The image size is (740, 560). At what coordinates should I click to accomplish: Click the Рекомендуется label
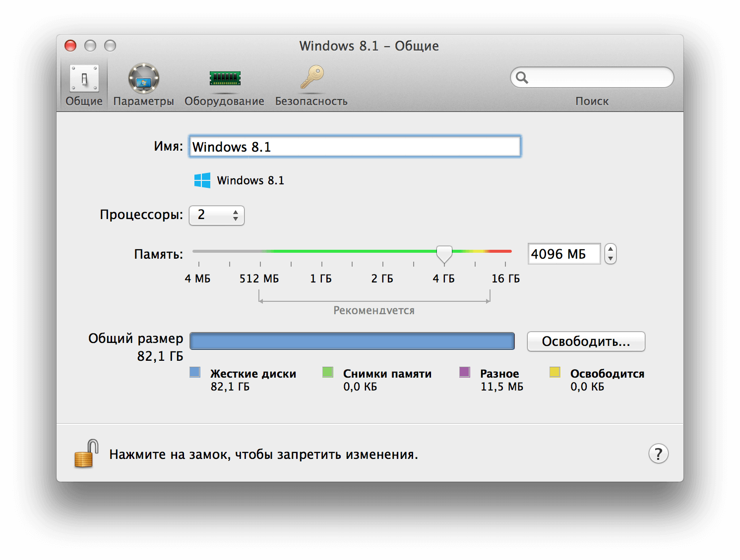[374, 311]
